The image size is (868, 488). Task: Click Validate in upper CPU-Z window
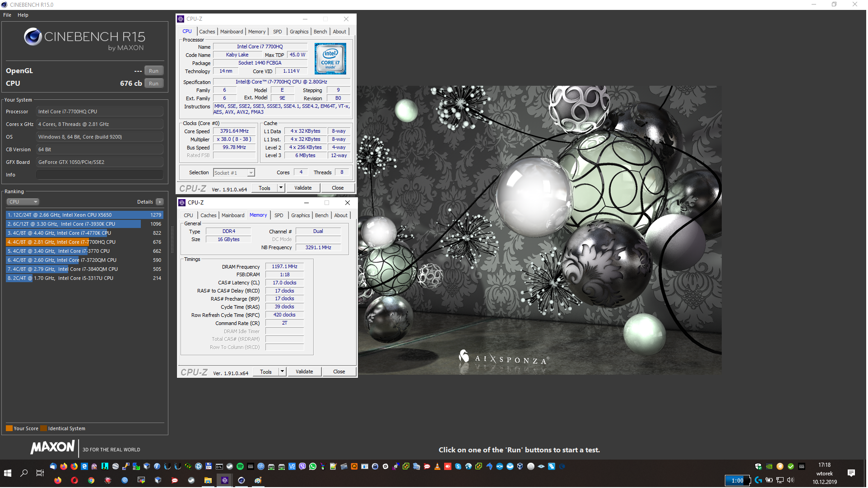303,188
